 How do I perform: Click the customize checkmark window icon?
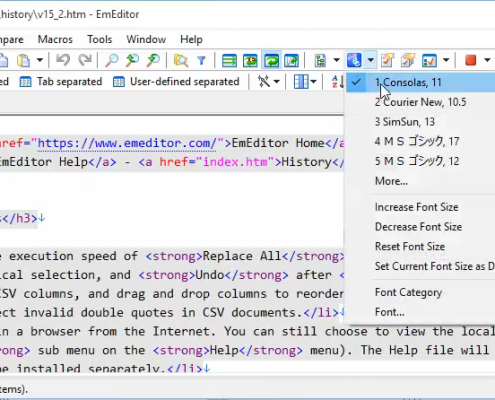[x=429, y=61]
